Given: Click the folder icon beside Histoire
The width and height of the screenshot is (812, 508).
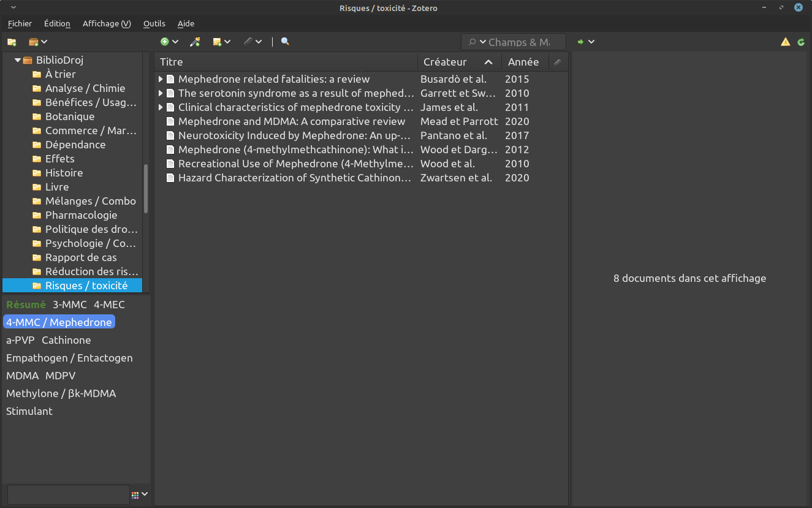Looking at the screenshot, I should coord(37,173).
